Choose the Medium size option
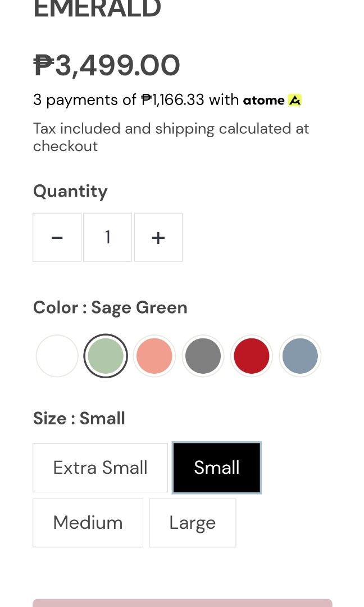Viewport: 364px width, 607px height. (x=88, y=522)
